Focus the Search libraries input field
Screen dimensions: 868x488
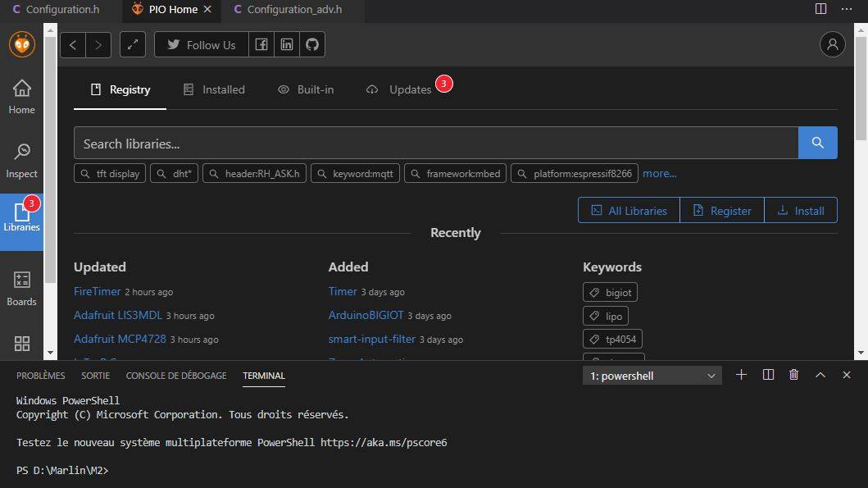point(436,143)
